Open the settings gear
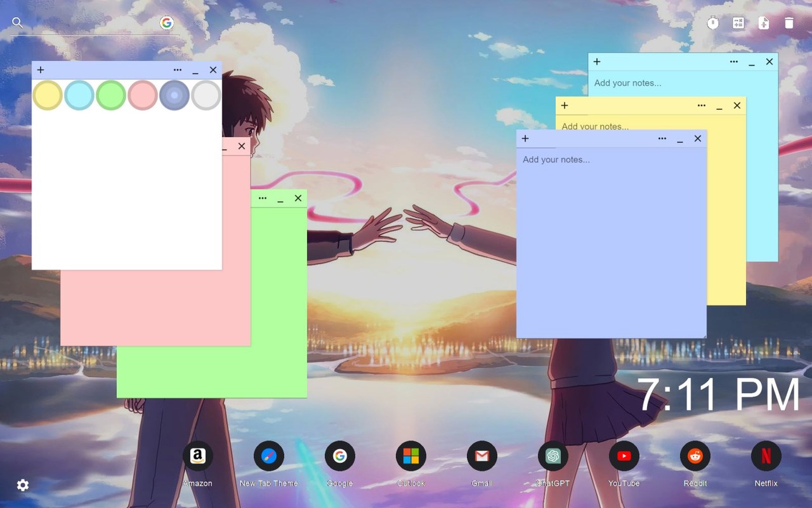Viewport: 812px width, 508px height. [x=23, y=485]
